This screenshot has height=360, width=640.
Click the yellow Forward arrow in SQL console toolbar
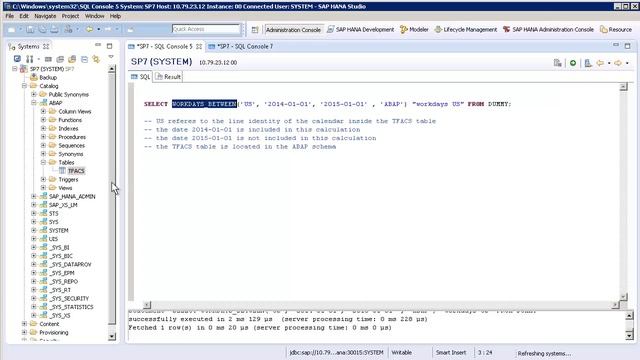tap(618, 63)
